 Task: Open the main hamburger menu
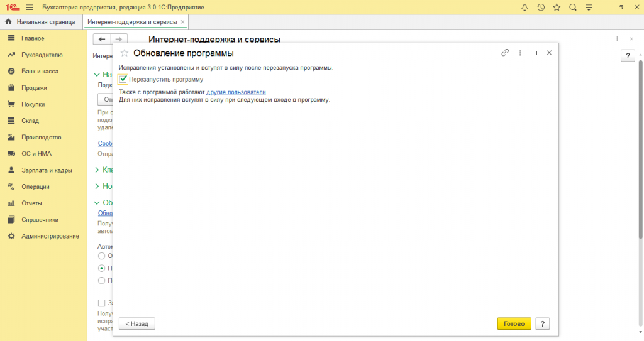coord(30,8)
